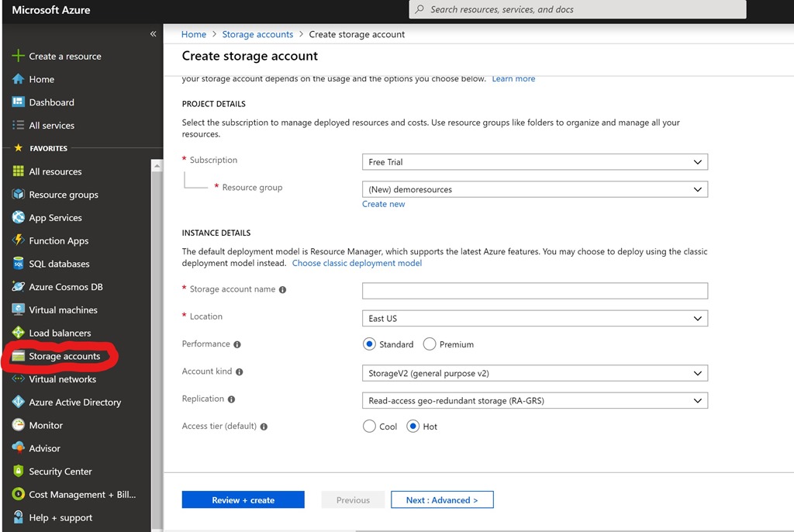794x532 pixels.
Task: Click Home in the breadcrumb
Action: coord(194,34)
